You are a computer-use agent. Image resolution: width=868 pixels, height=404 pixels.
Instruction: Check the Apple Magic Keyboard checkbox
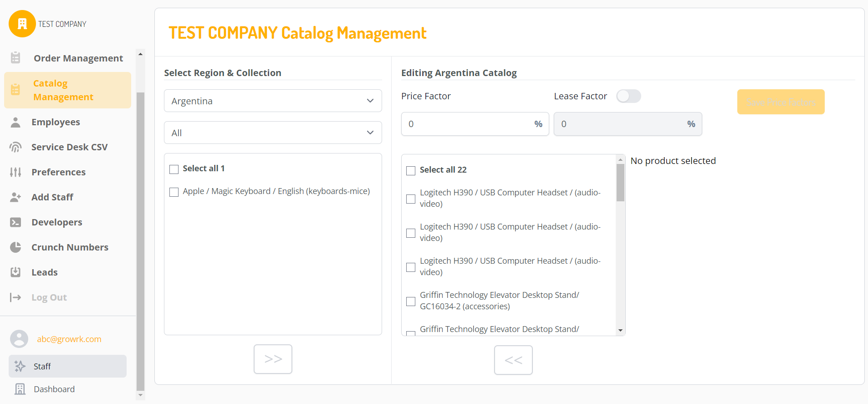click(174, 192)
